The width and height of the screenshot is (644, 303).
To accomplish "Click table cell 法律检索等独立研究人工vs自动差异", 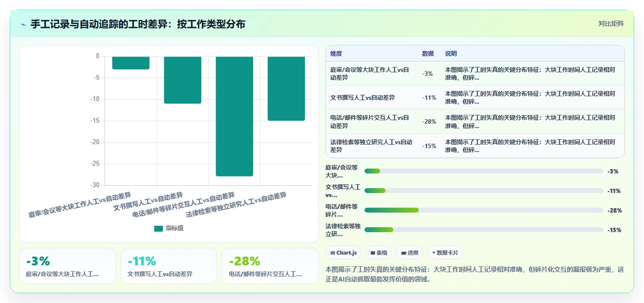I will tap(371, 146).
